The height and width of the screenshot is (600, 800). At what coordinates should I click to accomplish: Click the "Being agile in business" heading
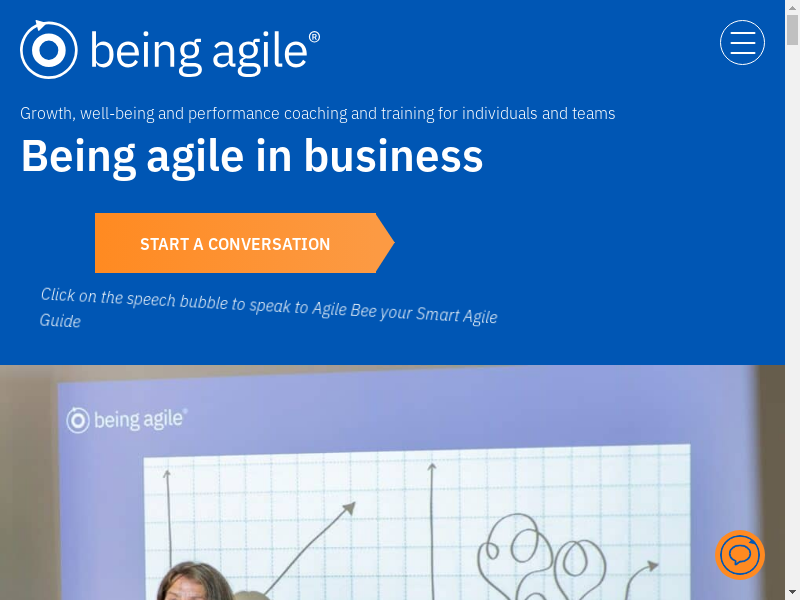(252, 157)
